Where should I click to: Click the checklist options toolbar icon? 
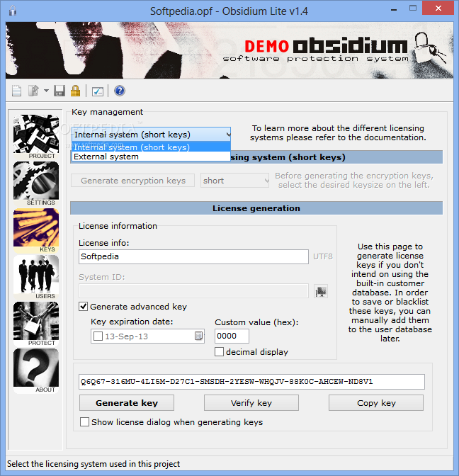tap(98, 91)
